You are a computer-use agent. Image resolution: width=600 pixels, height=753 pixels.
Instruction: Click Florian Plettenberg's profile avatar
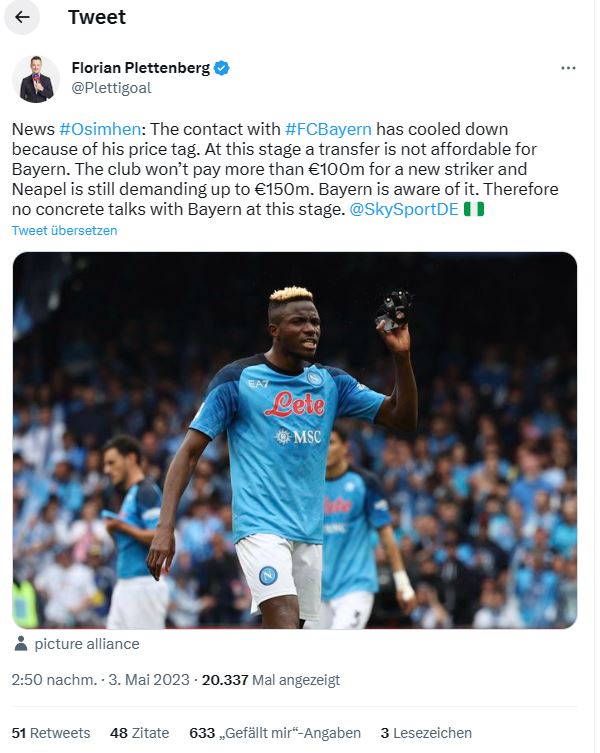click(37, 79)
